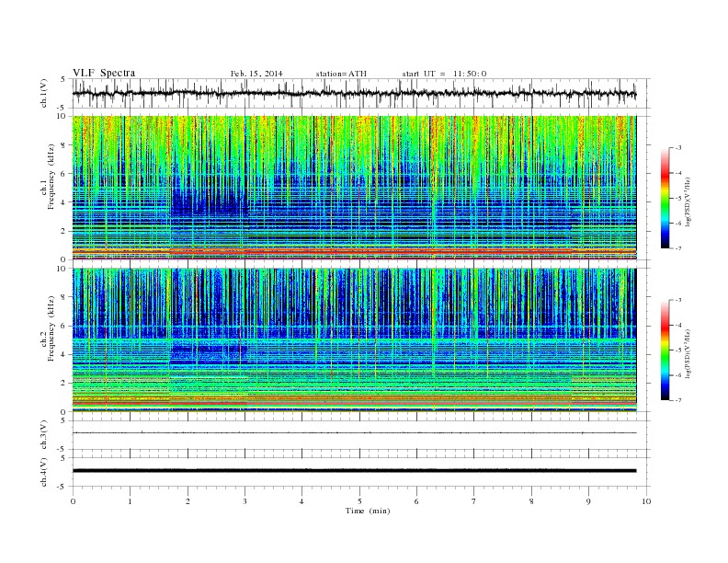
Task: Click the "Time (min)" x-axis label
Action: tap(368, 511)
